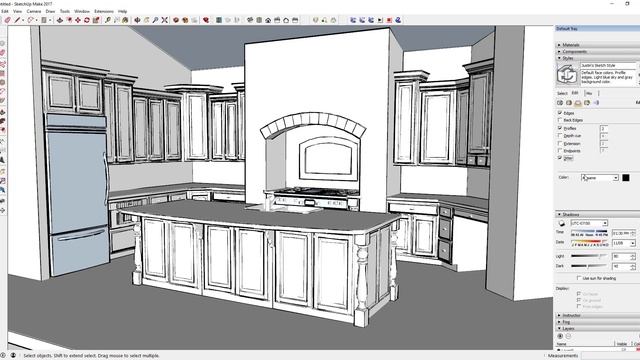Select the Pan hand tool

tap(146, 20)
